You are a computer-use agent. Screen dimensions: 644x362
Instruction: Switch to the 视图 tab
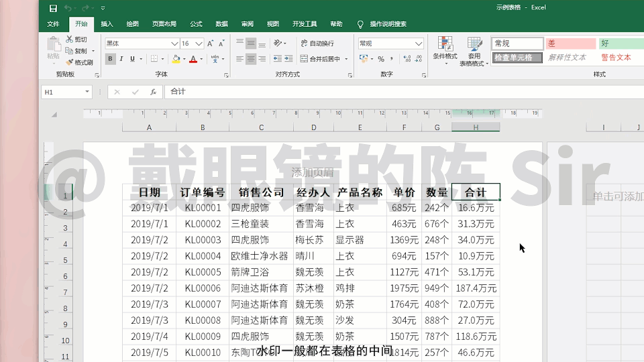pos(273,24)
